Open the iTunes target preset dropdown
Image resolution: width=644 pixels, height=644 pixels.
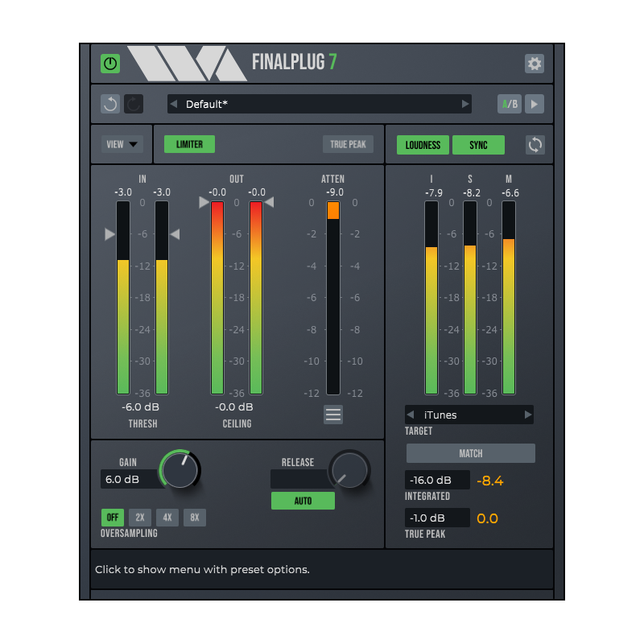point(469,414)
